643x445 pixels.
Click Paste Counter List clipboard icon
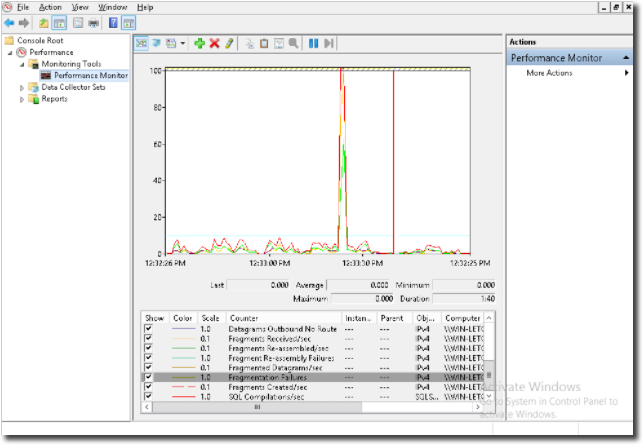click(264, 43)
